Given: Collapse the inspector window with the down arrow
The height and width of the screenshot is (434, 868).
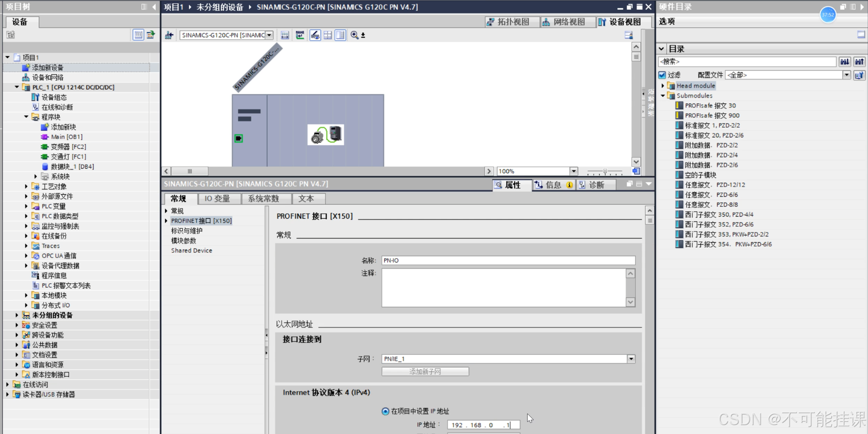Looking at the screenshot, I should point(649,184).
